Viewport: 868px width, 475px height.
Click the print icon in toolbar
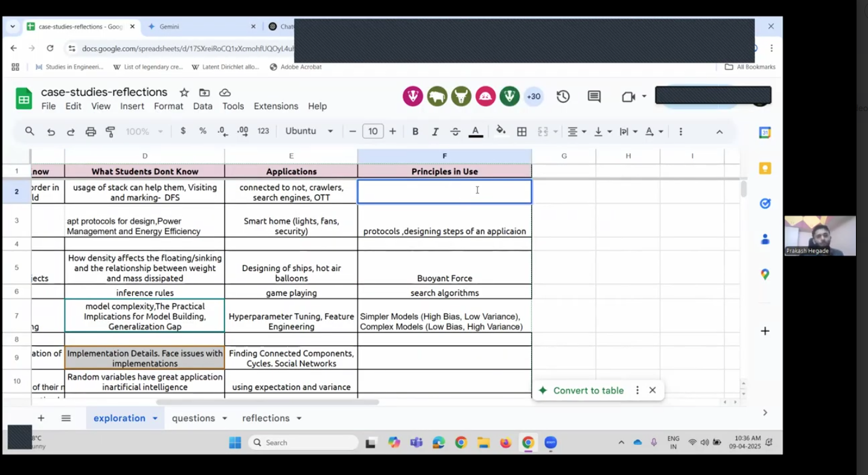[91, 132]
